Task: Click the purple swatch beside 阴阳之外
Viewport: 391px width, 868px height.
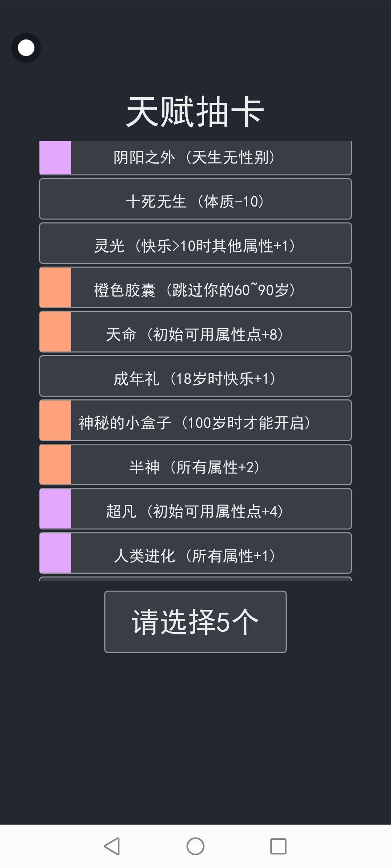Action: point(55,158)
